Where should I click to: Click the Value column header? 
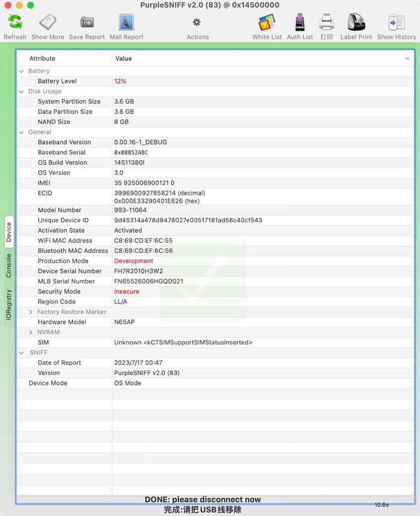click(x=123, y=58)
